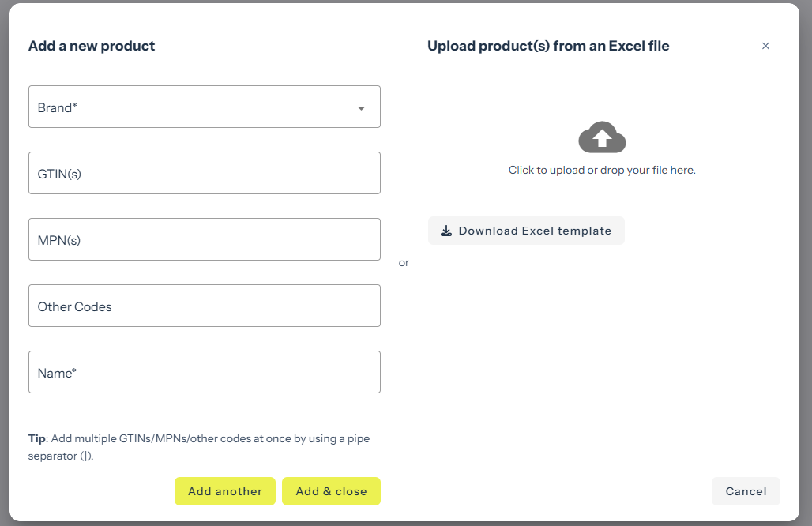Click the Brand* label text
Screen dimensions: 812x526
pos(57,107)
